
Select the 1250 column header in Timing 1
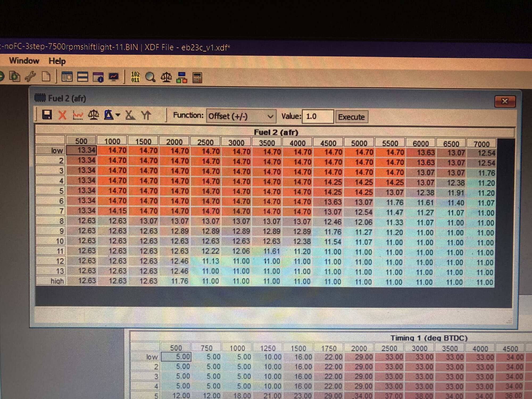[x=268, y=348]
